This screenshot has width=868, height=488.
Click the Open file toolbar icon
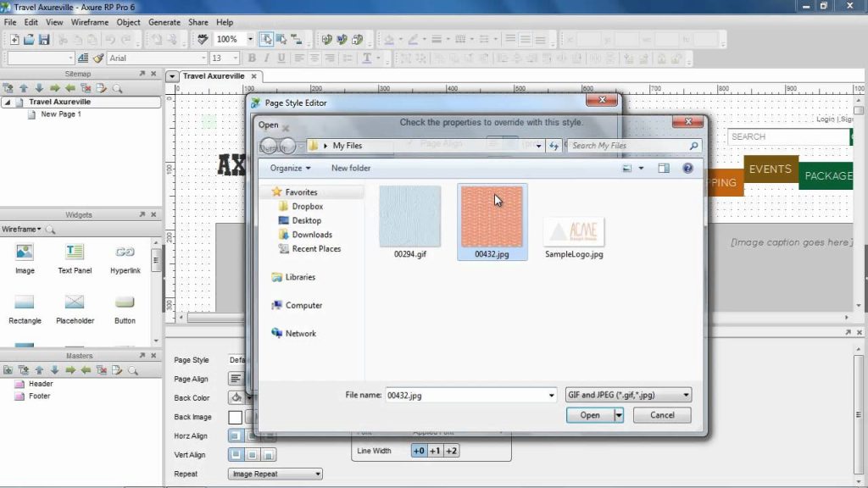(x=29, y=39)
